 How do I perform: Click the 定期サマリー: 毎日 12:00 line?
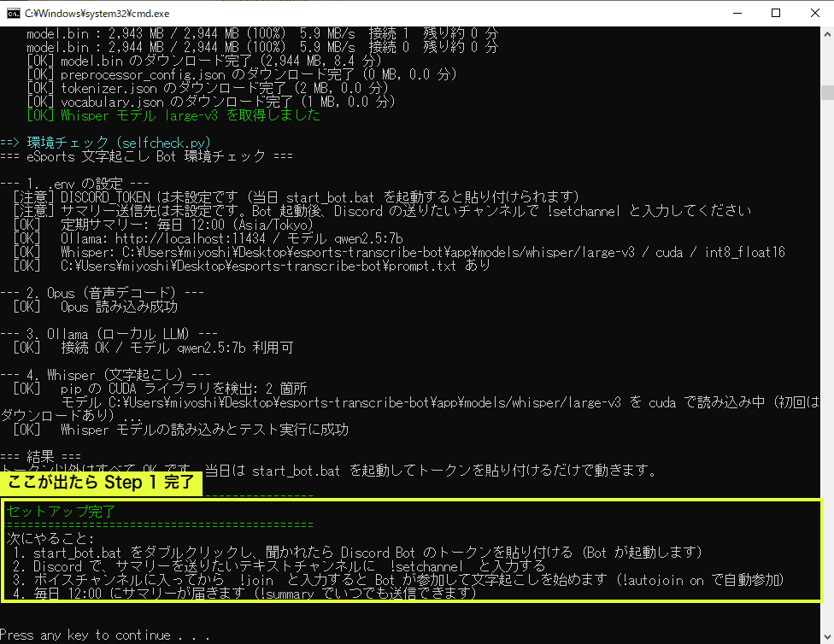coord(163,225)
